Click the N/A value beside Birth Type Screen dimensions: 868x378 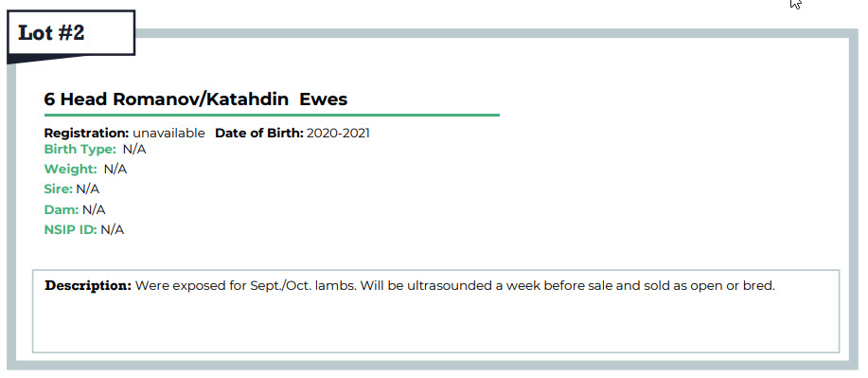point(134,149)
